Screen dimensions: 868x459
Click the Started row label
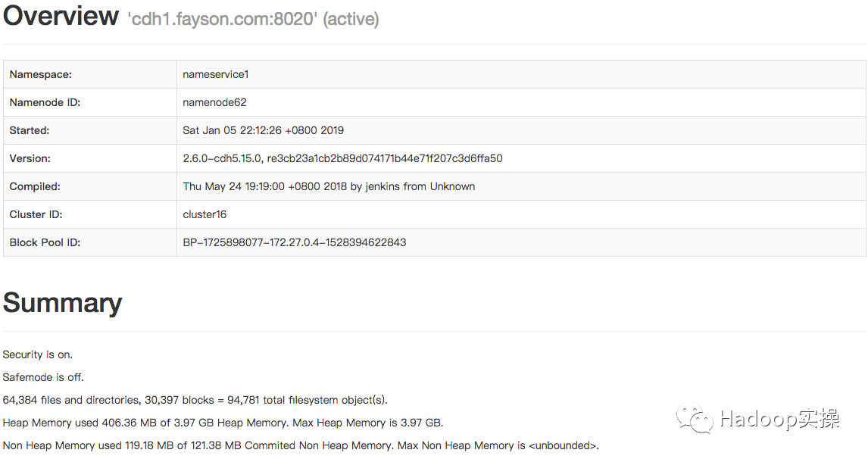30,130
